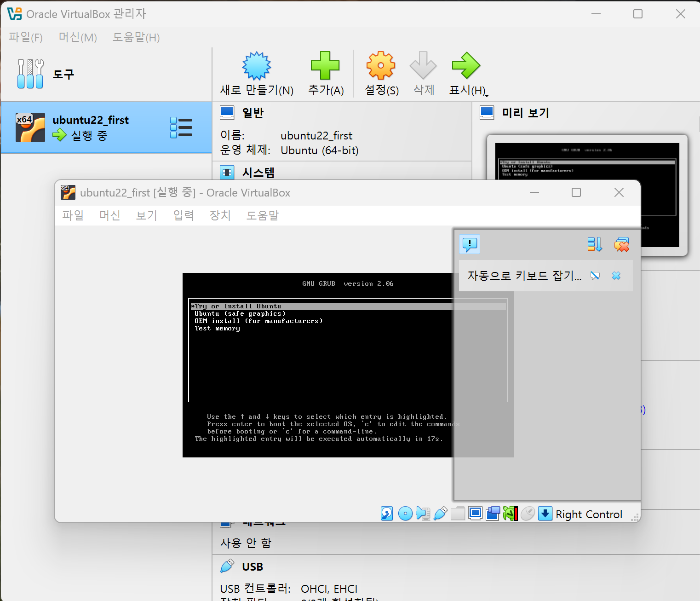Image resolution: width=700 pixels, height=601 pixels.
Task: Dismiss the 자동으로 키보드 잡기 notification
Action: [x=616, y=276]
